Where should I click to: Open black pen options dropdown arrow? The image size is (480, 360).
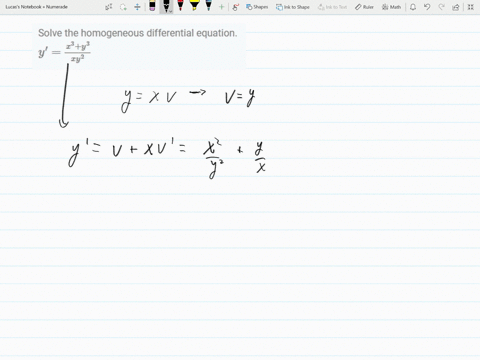[170, 12]
